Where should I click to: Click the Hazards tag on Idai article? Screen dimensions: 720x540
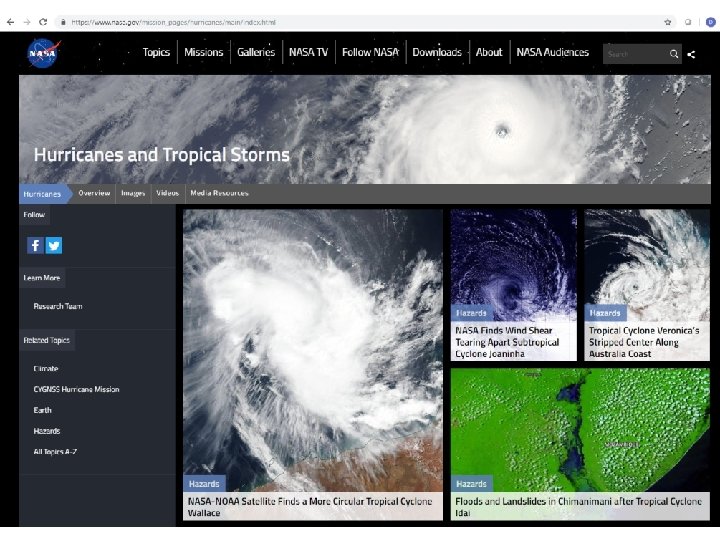[x=472, y=484]
